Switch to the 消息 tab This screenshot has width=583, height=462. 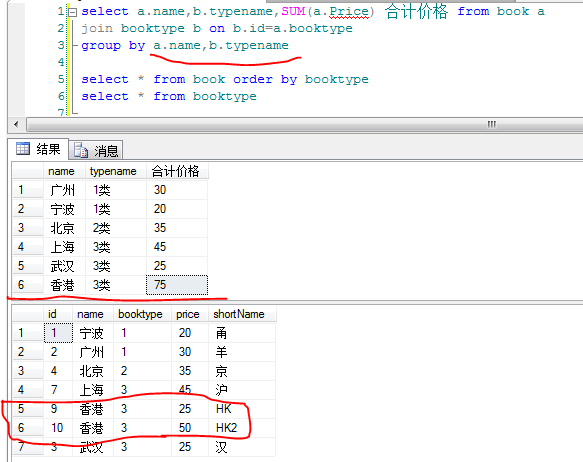pyautogui.click(x=96, y=151)
